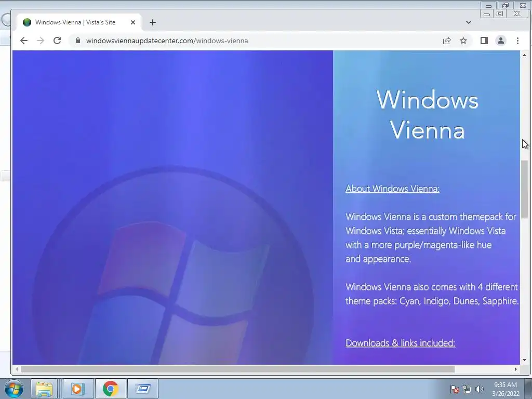Open the blue window app on taskbar
The height and width of the screenshot is (399, 532).
click(143, 389)
